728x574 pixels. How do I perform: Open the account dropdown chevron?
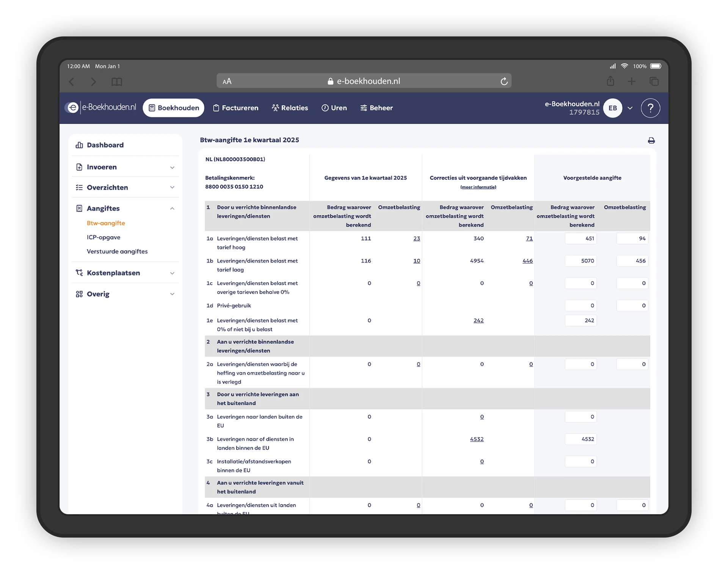click(630, 108)
